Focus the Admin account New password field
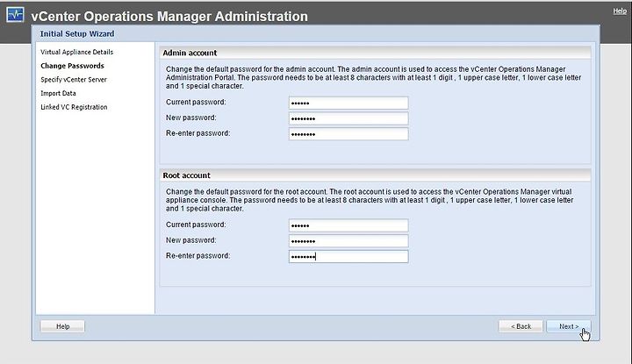The height and width of the screenshot is (364, 632). (x=348, y=118)
